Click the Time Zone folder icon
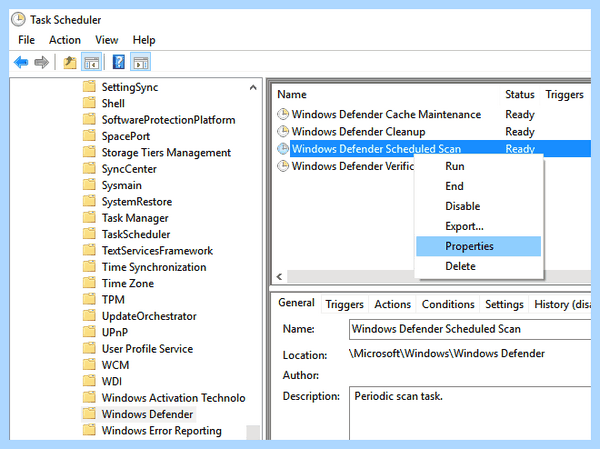Screen dimensions: 600x449 (89, 283)
